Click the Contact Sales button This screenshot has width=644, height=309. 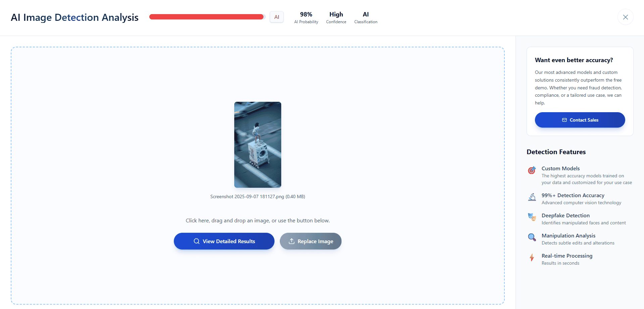pyautogui.click(x=580, y=120)
